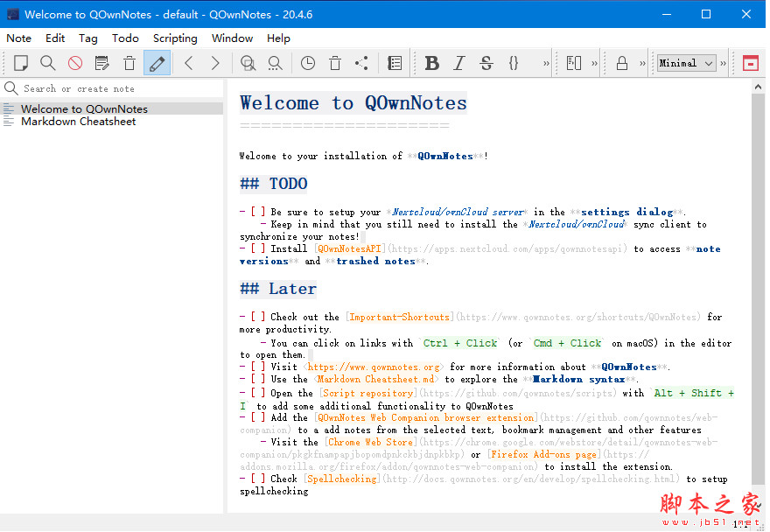Viewport: 770px width, 532px height.
Task: Insert code block with braces icon
Action: (514, 63)
